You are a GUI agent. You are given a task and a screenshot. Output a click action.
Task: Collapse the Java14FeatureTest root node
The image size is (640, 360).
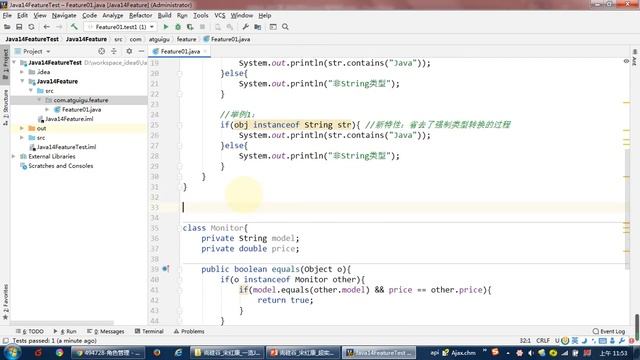(15, 62)
